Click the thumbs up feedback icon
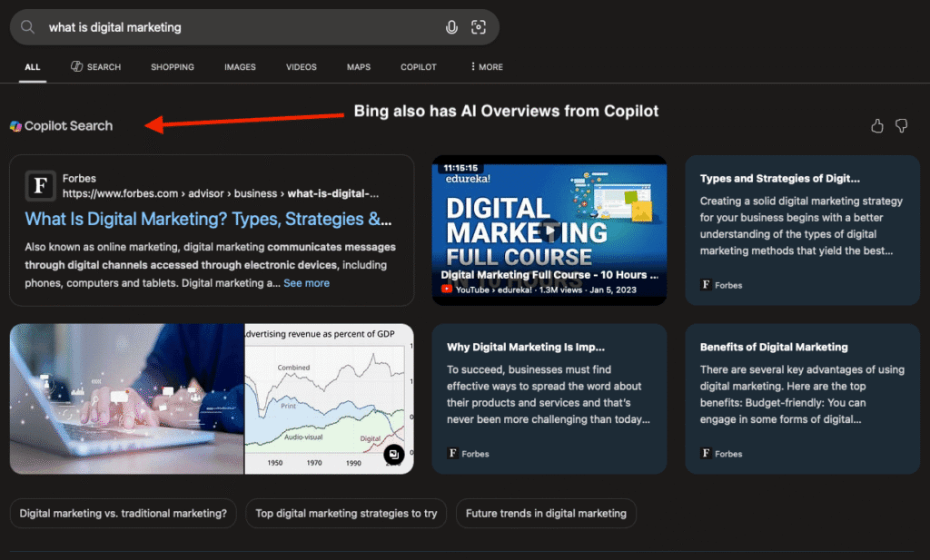930x560 pixels. pyautogui.click(x=876, y=126)
